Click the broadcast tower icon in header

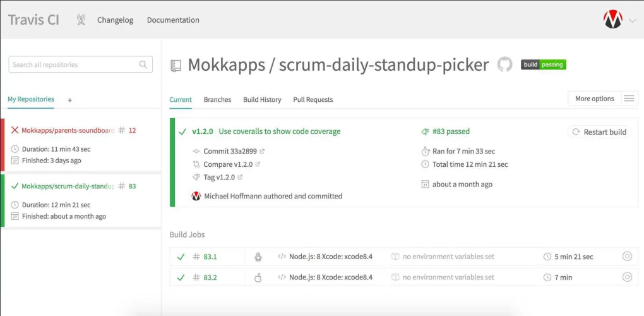coord(81,20)
